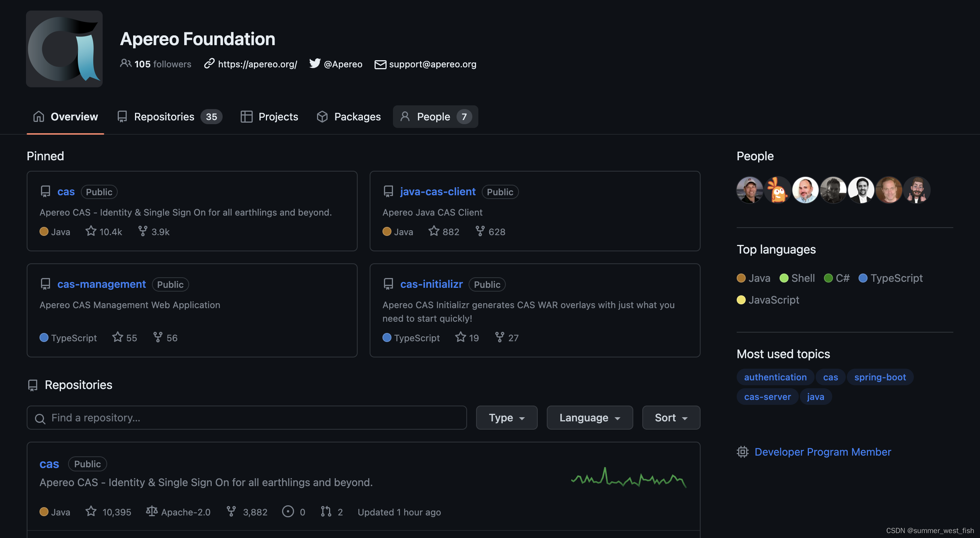Expand the Language filter dropdown
980x538 pixels.
(x=589, y=417)
